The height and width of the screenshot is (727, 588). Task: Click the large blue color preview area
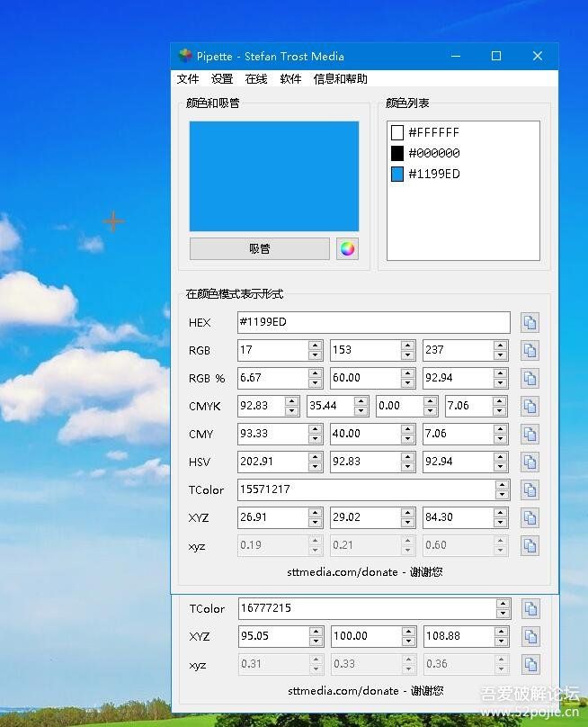click(x=273, y=176)
